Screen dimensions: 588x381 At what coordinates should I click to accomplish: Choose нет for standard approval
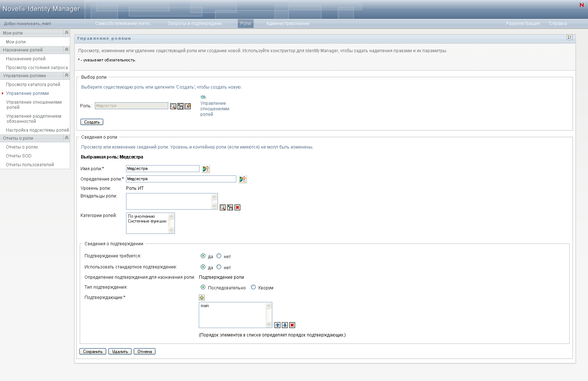219,267
